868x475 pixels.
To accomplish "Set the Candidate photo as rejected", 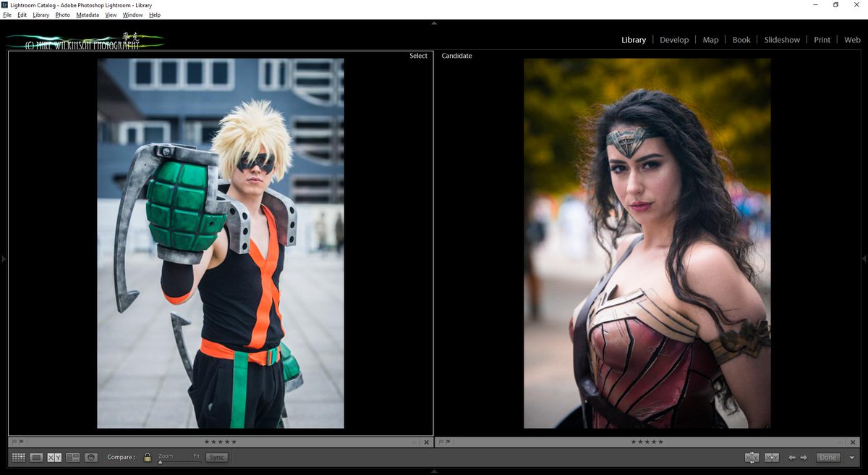I will pos(448,442).
